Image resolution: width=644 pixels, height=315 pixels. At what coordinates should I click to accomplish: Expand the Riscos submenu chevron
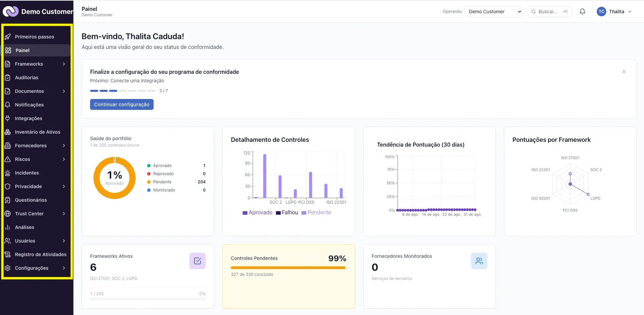click(x=64, y=159)
